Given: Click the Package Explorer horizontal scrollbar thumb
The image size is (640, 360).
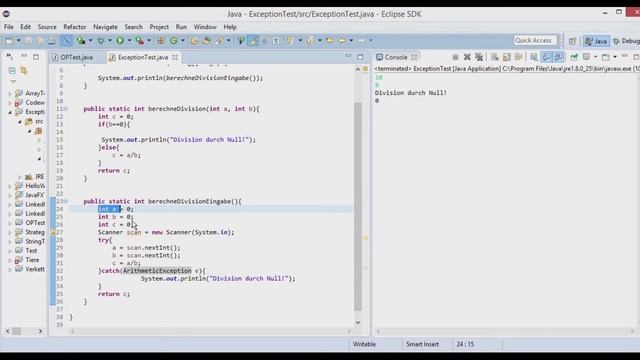Looking at the screenshot, I should [x=17, y=331].
